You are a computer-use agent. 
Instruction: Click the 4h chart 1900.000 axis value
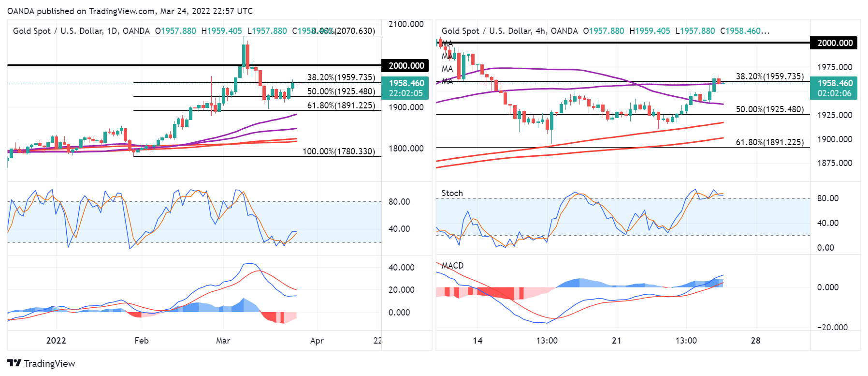(x=835, y=139)
